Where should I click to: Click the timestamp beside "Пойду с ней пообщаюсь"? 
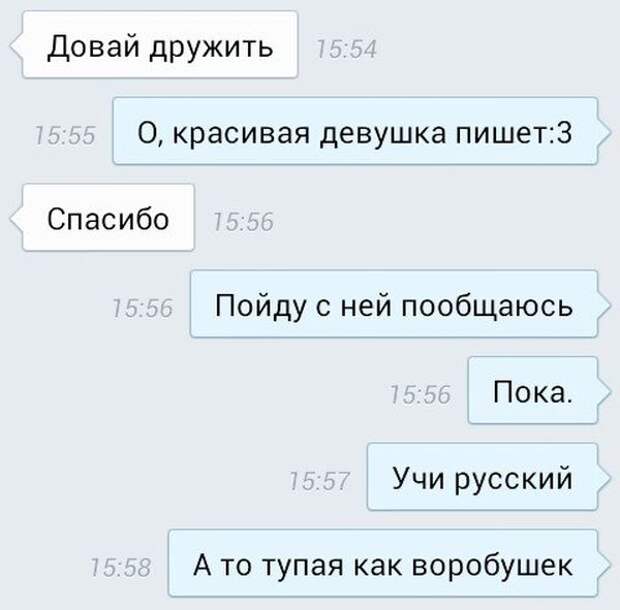pyautogui.click(x=143, y=308)
